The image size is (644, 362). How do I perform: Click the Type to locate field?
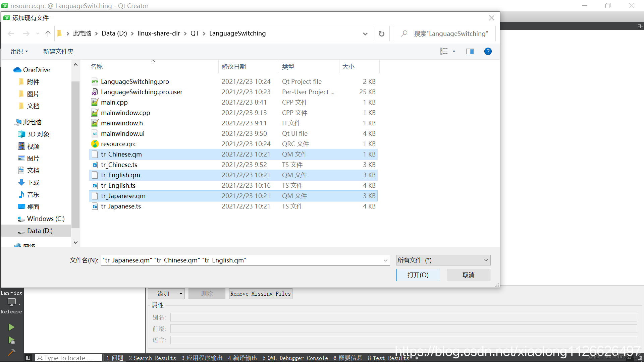click(x=69, y=358)
